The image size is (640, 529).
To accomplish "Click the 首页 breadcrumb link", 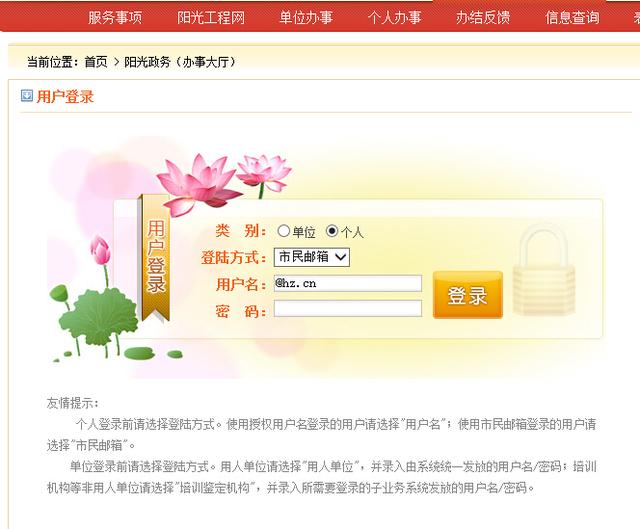I will (96, 62).
